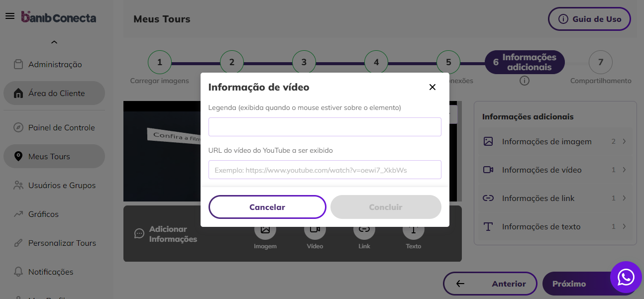Open Usuários e Grupos
644x299 pixels.
tap(54, 185)
